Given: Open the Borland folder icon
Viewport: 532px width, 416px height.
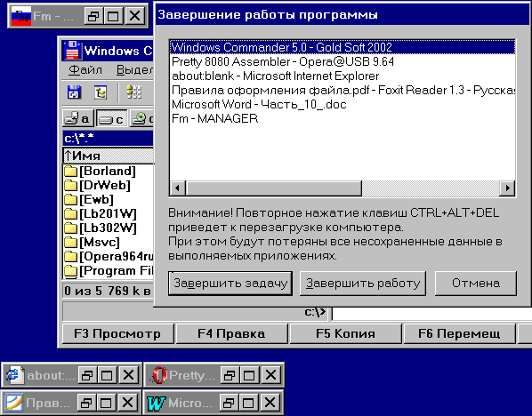Looking at the screenshot, I should [70, 171].
